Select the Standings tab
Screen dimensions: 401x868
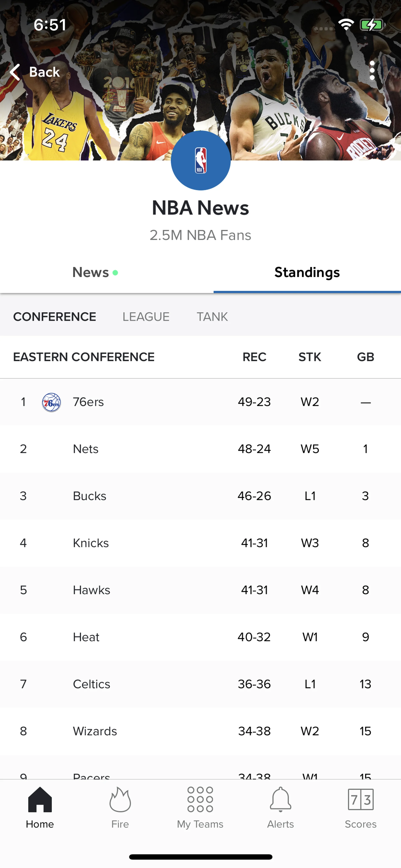[x=307, y=273]
